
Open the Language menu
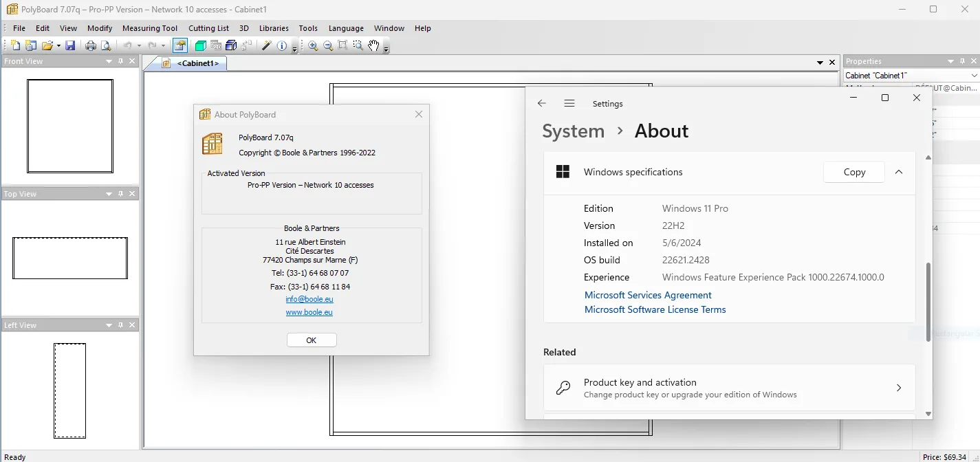tap(346, 28)
